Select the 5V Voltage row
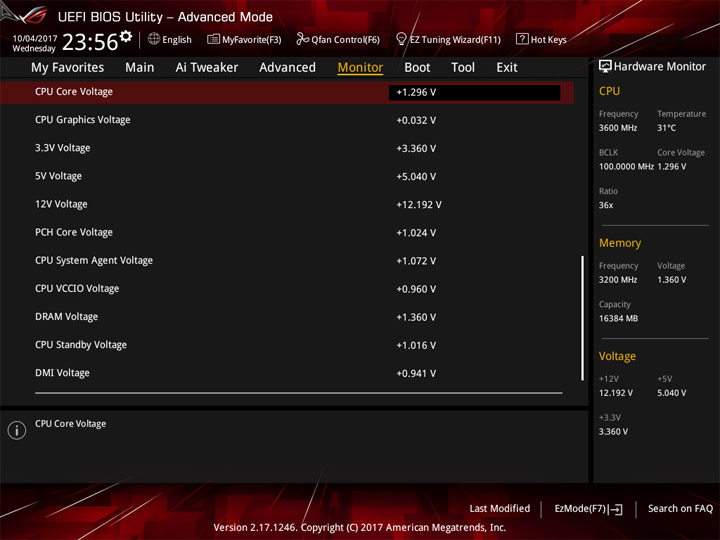The height and width of the screenshot is (540, 720). click(287, 176)
